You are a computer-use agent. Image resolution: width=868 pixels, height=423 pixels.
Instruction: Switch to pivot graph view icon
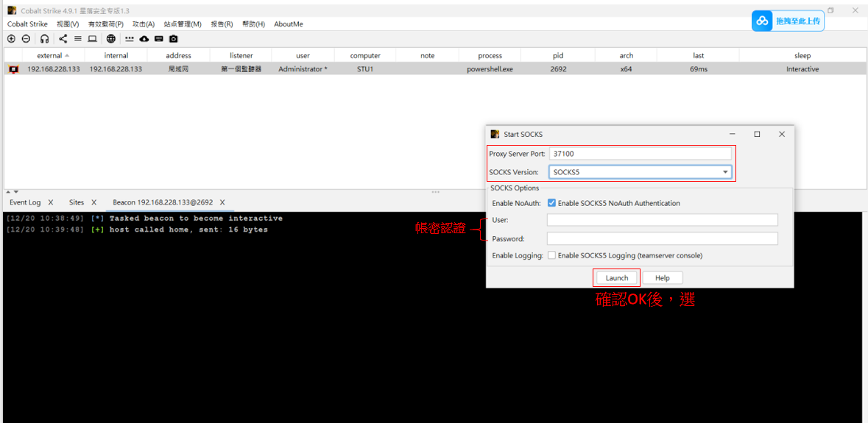63,39
